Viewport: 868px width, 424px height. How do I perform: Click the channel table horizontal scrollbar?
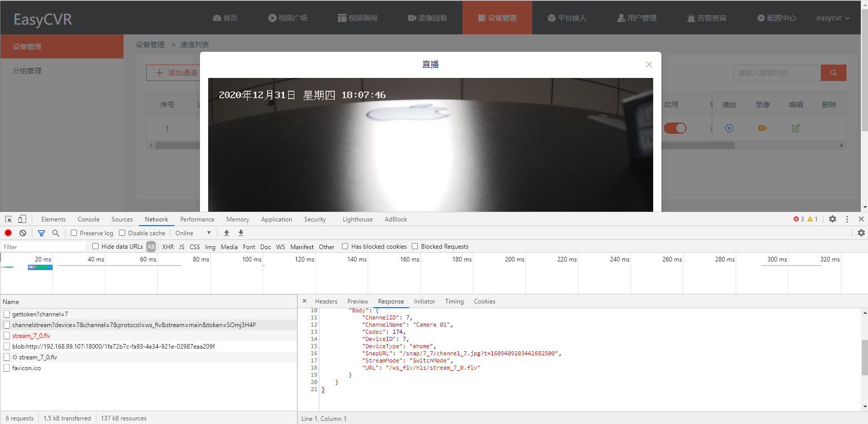pyautogui.click(x=445, y=146)
